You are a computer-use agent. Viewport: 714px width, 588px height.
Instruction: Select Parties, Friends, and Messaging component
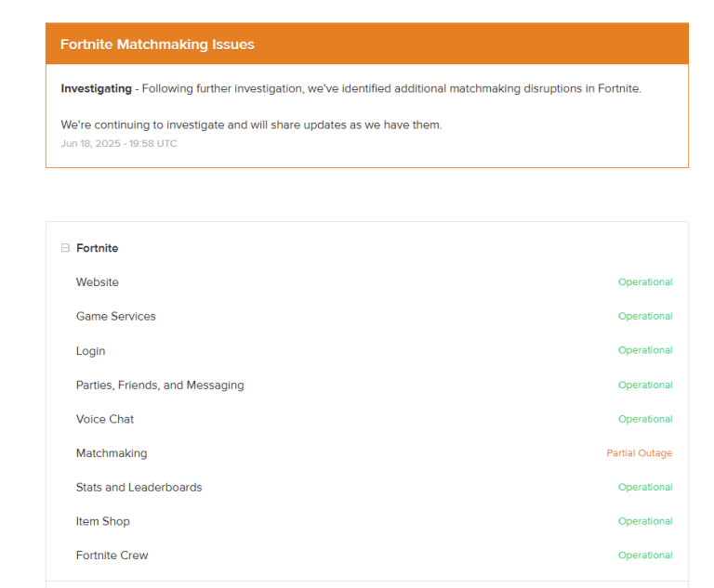[160, 385]
